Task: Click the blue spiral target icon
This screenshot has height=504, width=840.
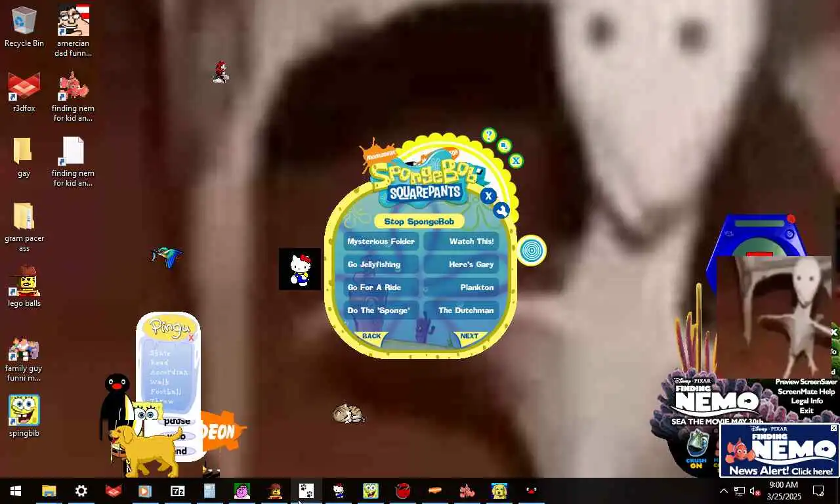Action: point(532,250)
